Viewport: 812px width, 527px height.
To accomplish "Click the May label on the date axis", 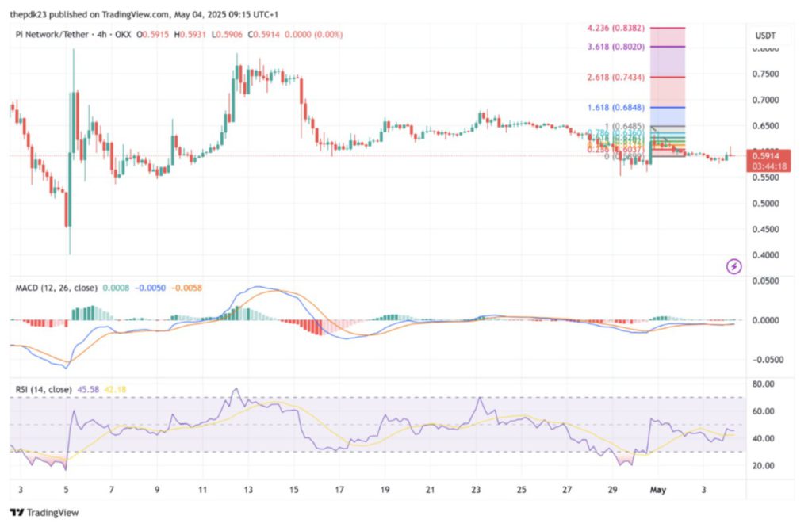I will pos(657,490).
